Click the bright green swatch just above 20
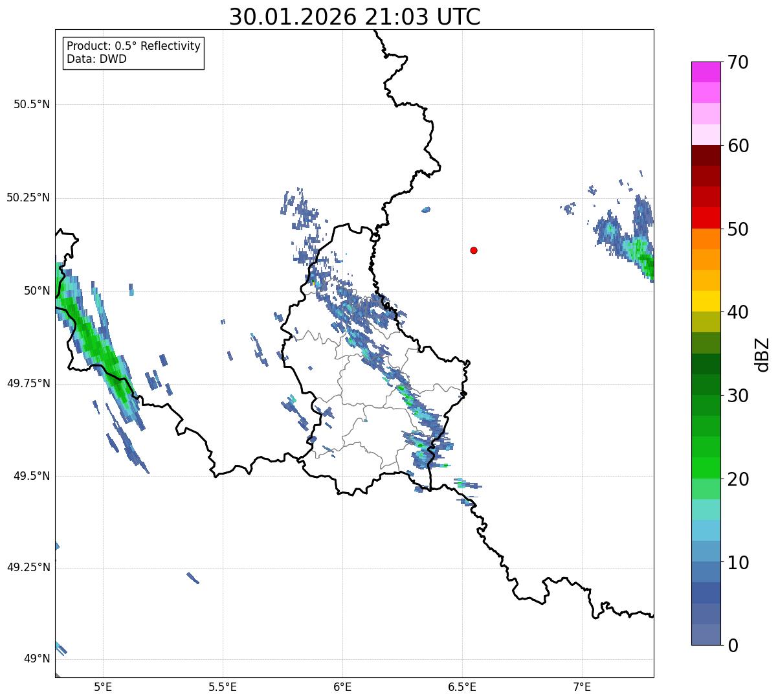 point(706,468)
